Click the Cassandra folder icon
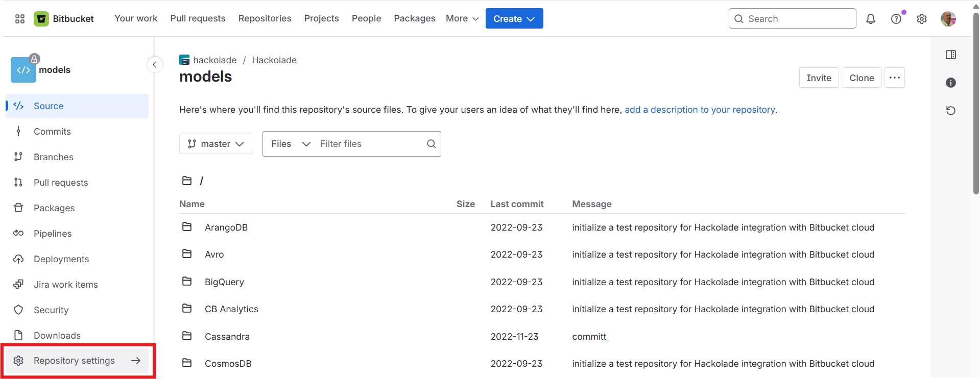This screenshot has width=980, height=379. [187, 336]
